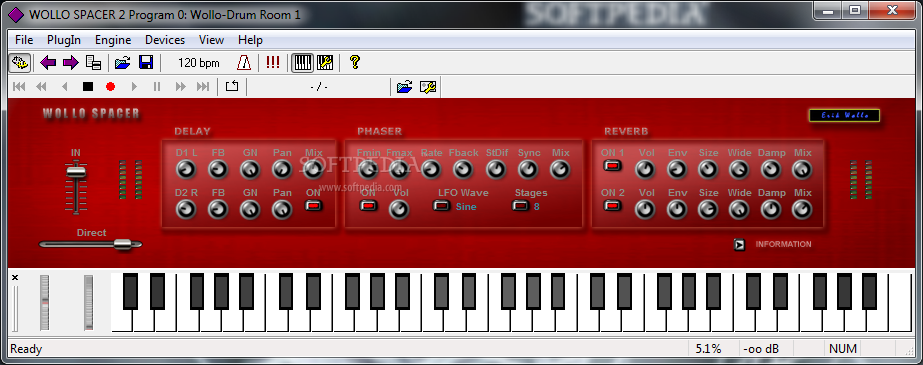Viewport: 923px width, 365px height.
Task: Toggle the keyboard bar display icon
Action: tap(303, 62)
